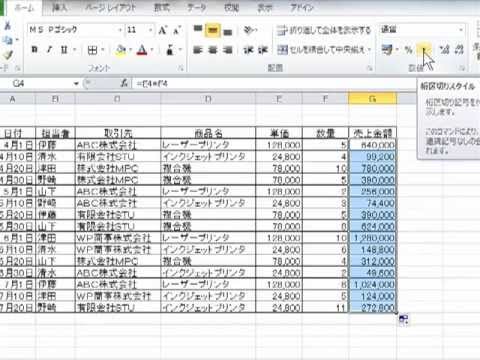Expand the underline style arrow
The image size is (480, 360).
(x=74, y=50)
